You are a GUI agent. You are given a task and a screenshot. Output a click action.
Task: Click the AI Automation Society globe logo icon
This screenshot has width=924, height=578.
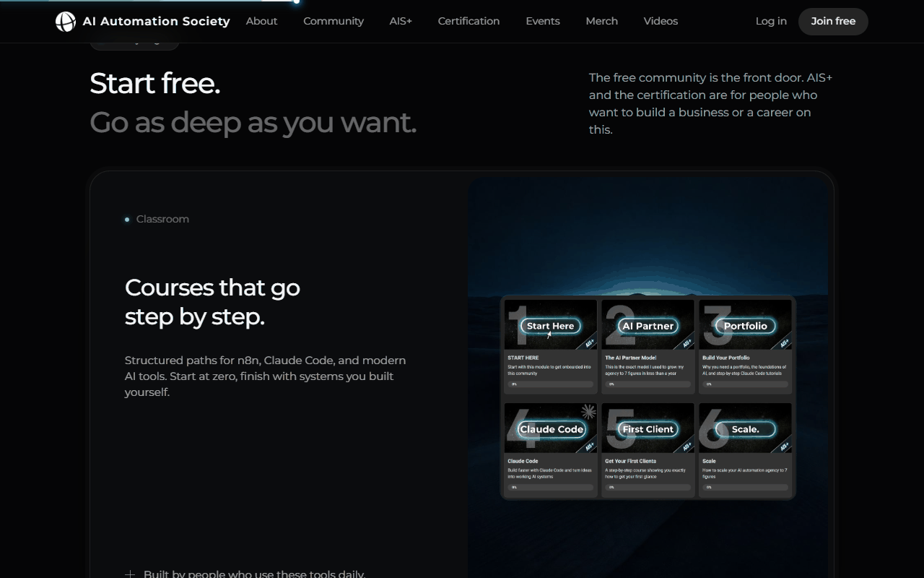click(66, 22)
